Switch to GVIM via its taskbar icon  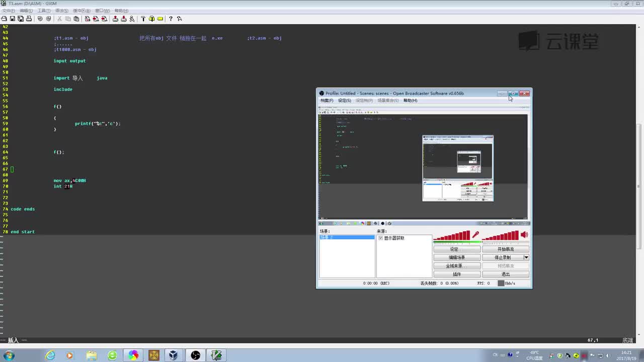pyautogui.click(x=216, y=355)
